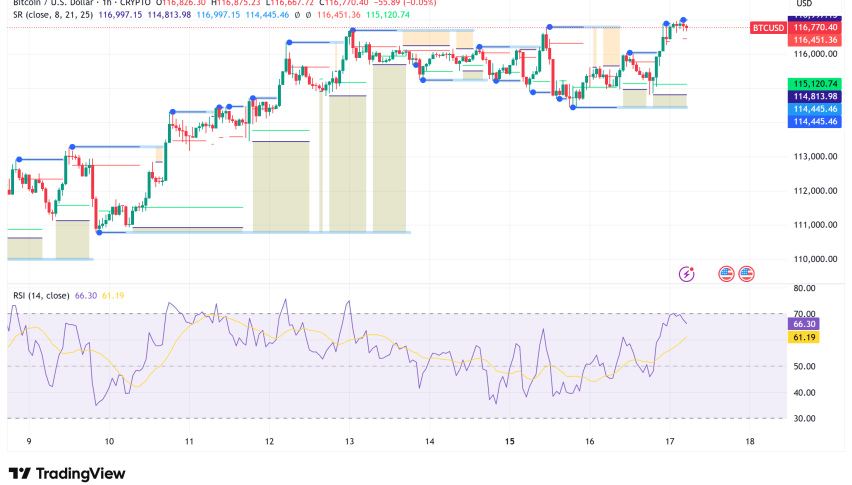
Task: Click the green 115,120.74 value in the SR legend
Action: [x=388, y=15]
